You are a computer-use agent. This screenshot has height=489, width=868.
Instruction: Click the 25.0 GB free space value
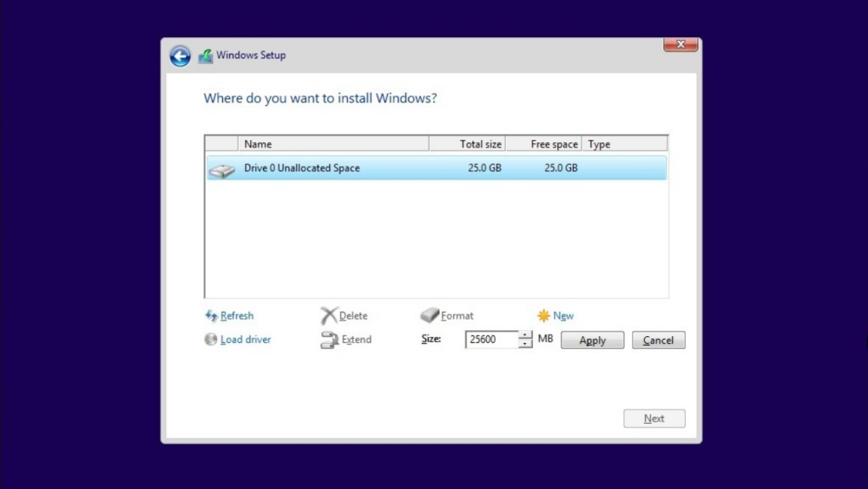(x=561, y=168)
